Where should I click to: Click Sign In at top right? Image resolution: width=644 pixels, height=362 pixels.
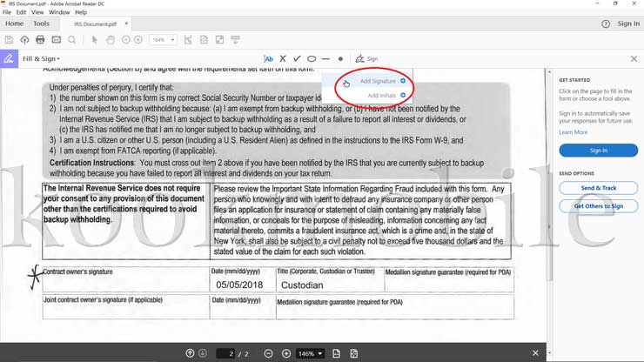pyautogui.click(x=628, y=23)
